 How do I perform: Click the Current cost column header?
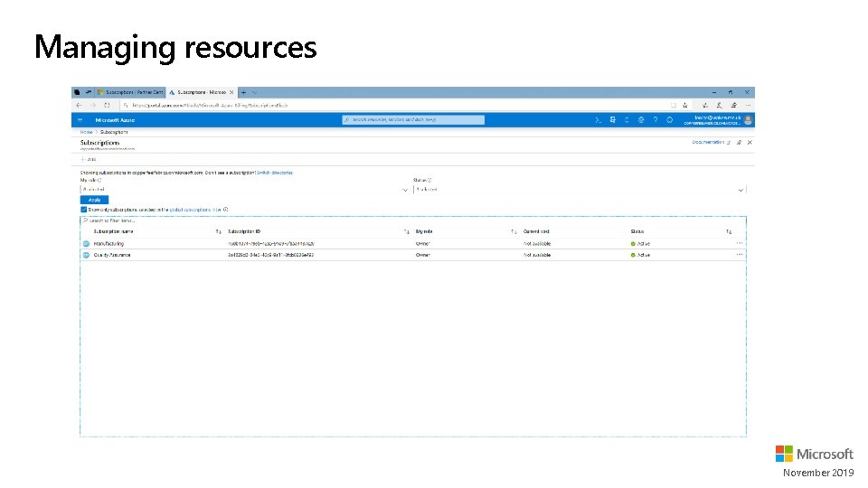coord(536,232)
